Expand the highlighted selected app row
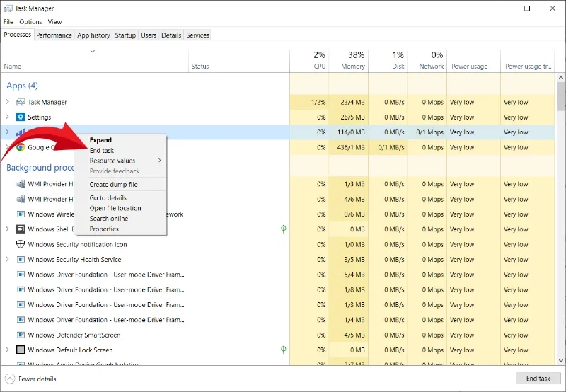 7,132
